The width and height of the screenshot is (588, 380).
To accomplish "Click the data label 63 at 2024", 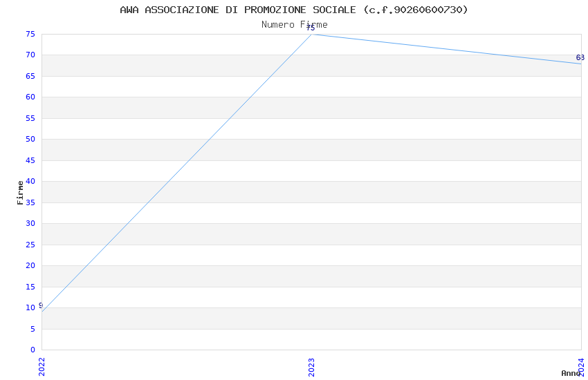I will click(x=580, y=57).
